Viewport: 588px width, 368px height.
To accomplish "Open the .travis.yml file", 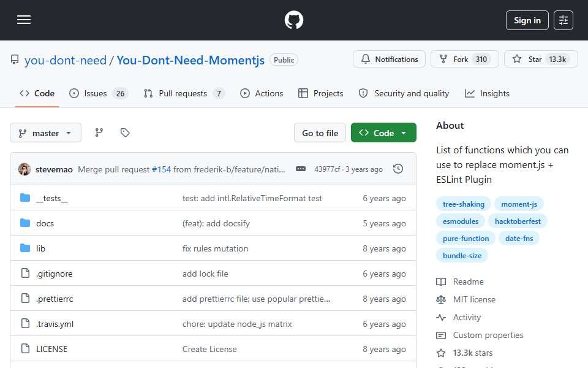I will (x=55, y=324).
